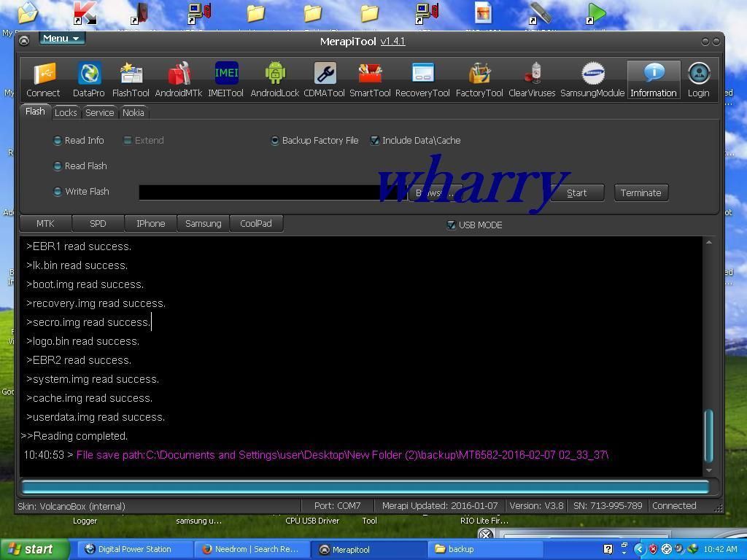747x560 pixels.
Task: Select the ClearViruses tool
Action: (x=532, y=79)
